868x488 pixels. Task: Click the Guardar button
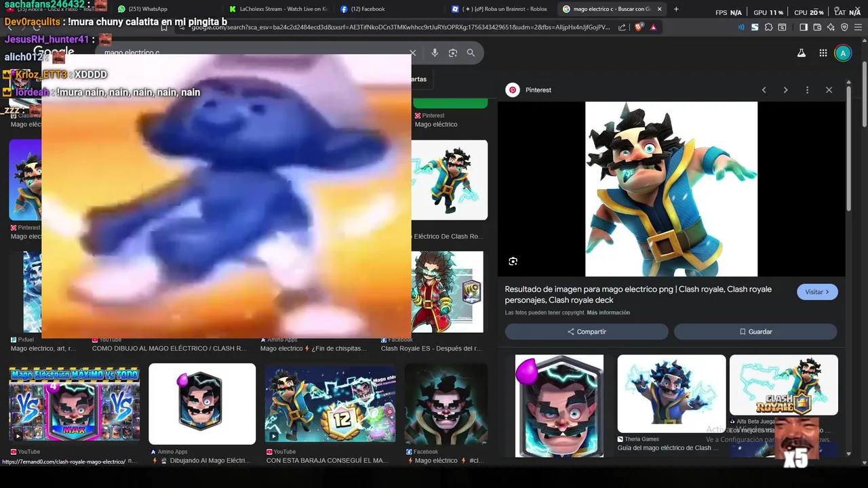755,331
